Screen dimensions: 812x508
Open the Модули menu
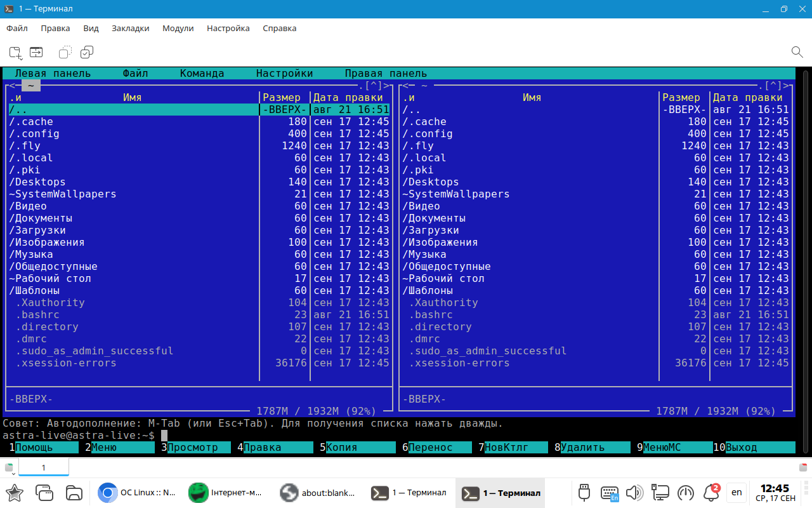click(x=178, y=29)
